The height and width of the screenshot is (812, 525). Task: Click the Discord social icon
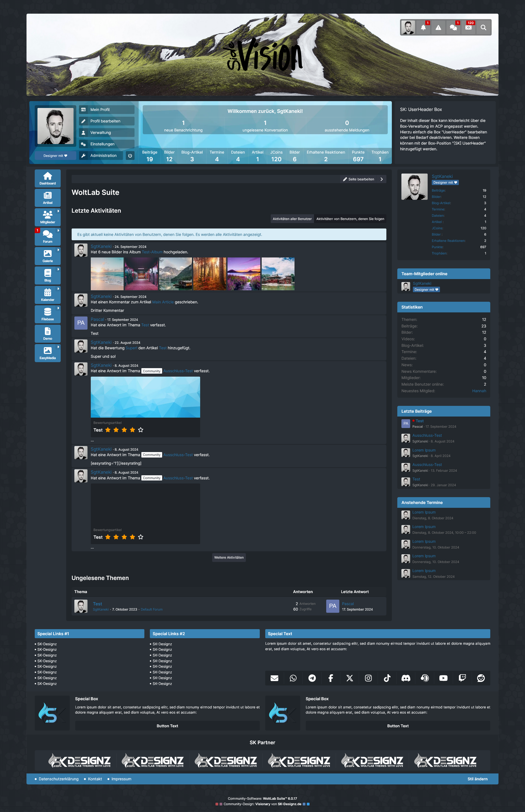coord(406,678)
